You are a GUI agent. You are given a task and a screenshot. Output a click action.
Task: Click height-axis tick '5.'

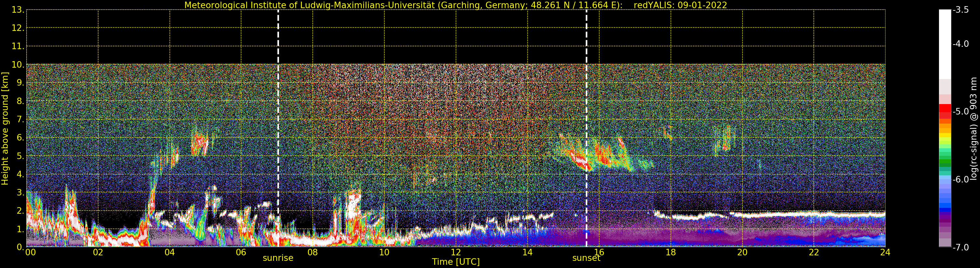click(x=20, y=156)
